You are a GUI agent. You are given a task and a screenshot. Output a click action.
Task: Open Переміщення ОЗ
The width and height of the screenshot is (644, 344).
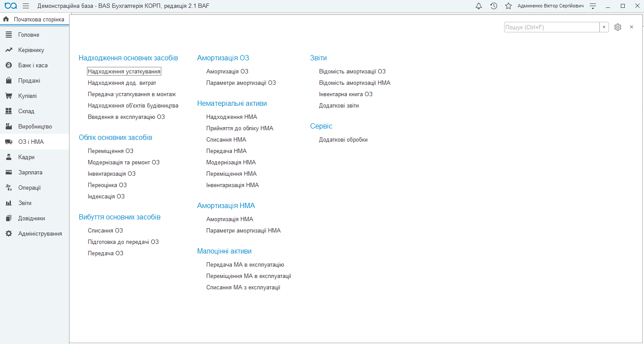tap(111, 151)
